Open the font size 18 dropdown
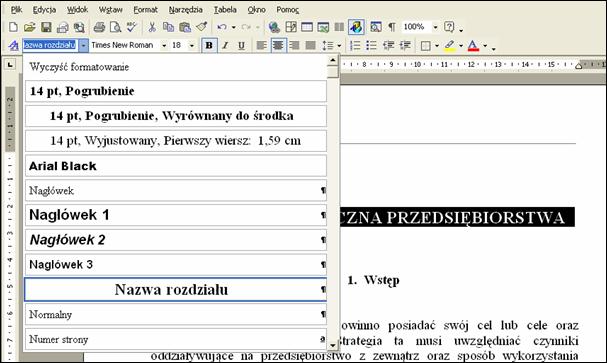The width and height of the screenshot is (607, 363). (x=192, y=46)
